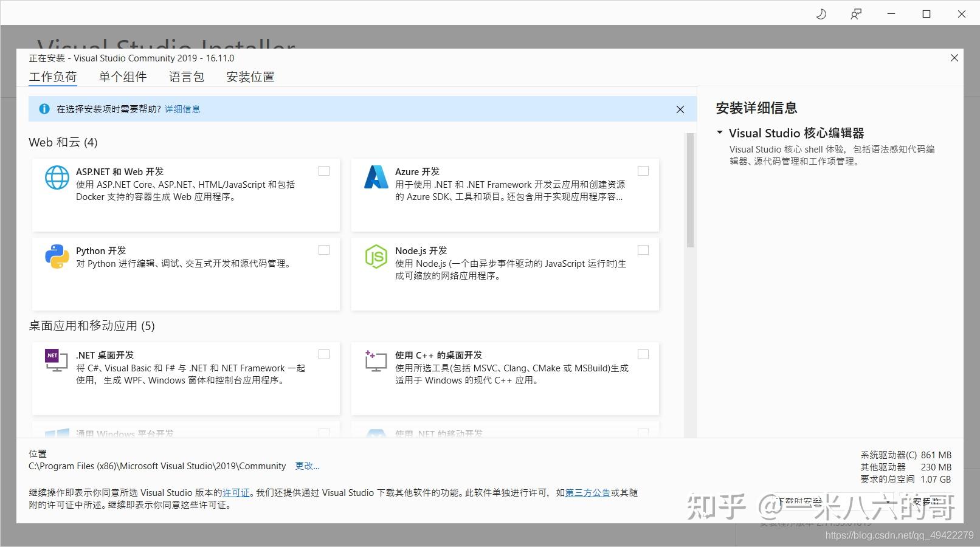980x547 pixels.
Task: Switch to the 单个组件 tab
Action: click(123, 77)
